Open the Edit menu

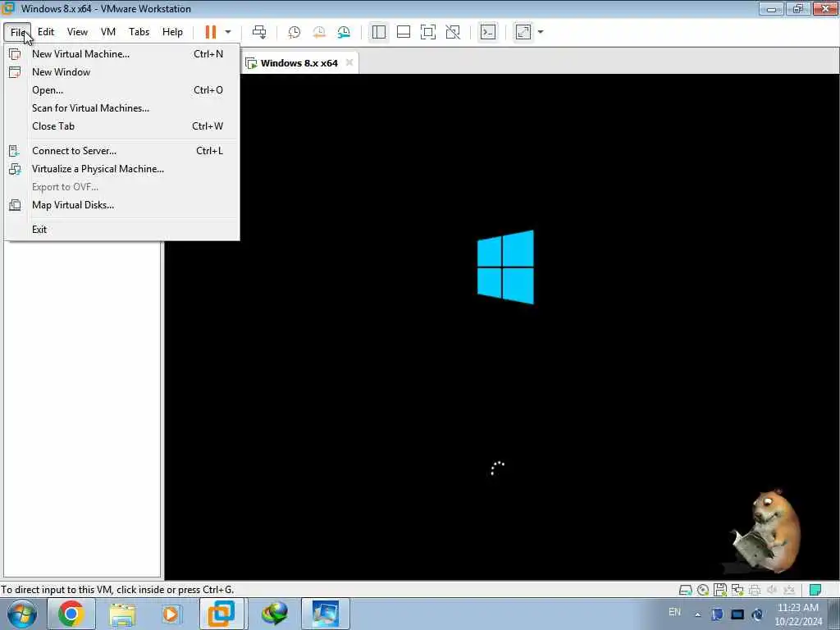click(x=46, y=32)
